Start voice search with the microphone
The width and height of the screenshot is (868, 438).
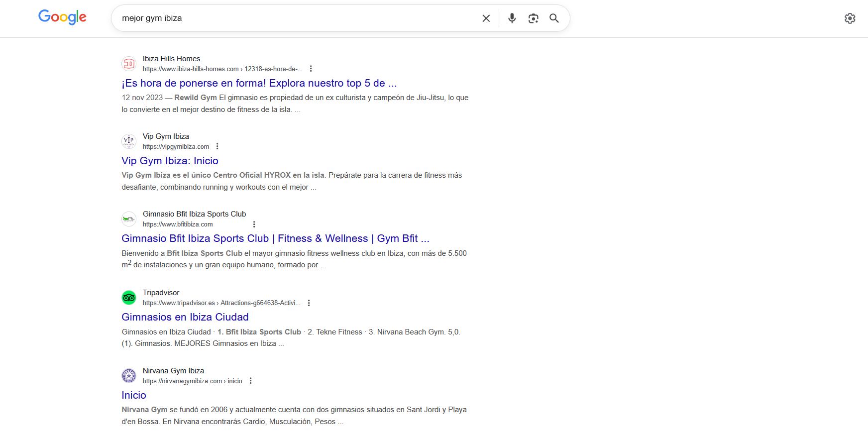point(512,18)
